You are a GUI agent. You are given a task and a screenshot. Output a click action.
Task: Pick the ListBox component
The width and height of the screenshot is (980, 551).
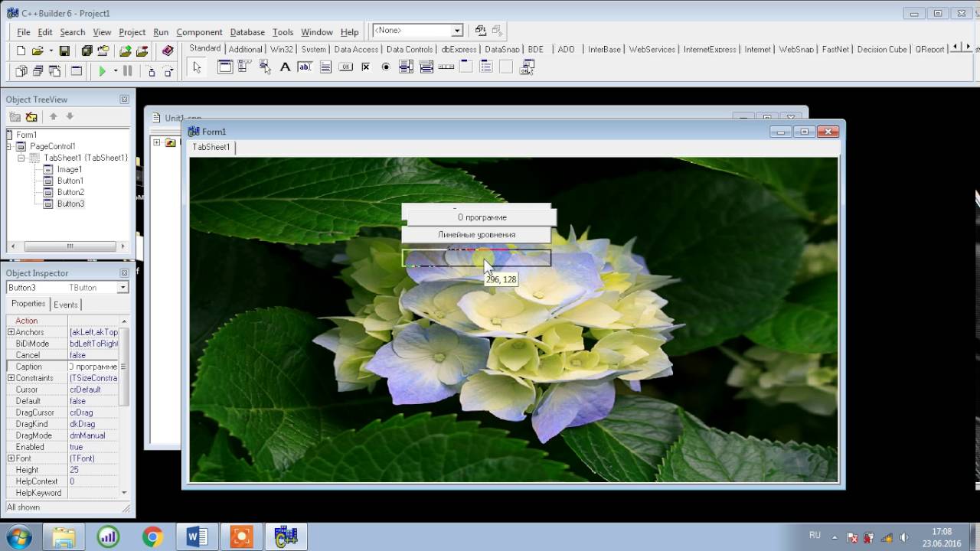point(406,67)
